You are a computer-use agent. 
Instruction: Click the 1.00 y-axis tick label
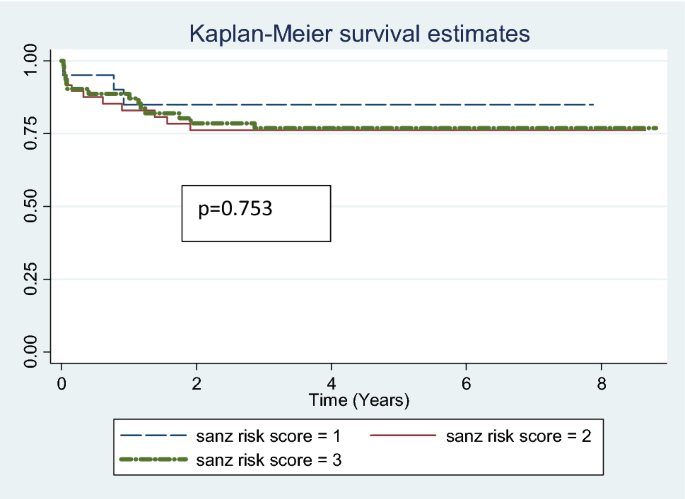coord(31,60)
